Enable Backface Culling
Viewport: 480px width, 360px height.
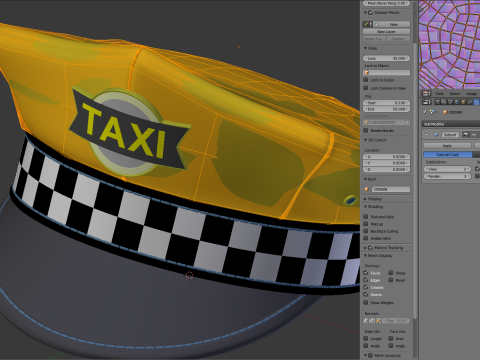(x=366, y=231)
